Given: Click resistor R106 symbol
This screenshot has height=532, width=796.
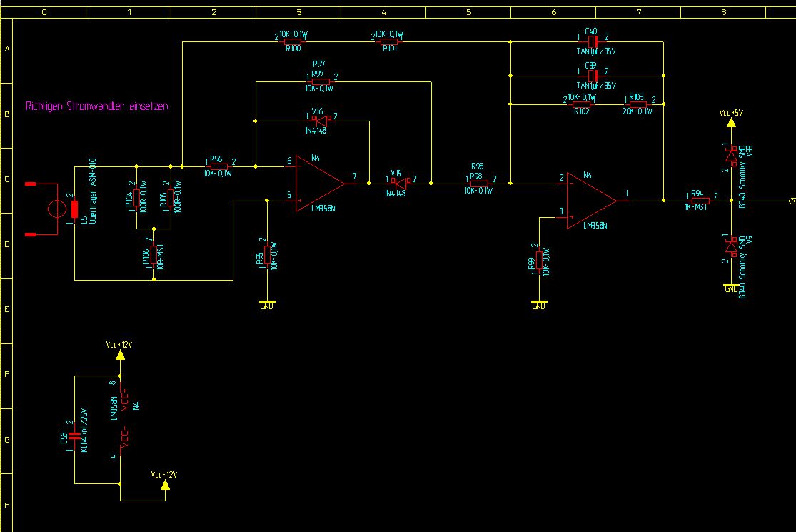Looking at the screenshot, I should click(153, 255).
